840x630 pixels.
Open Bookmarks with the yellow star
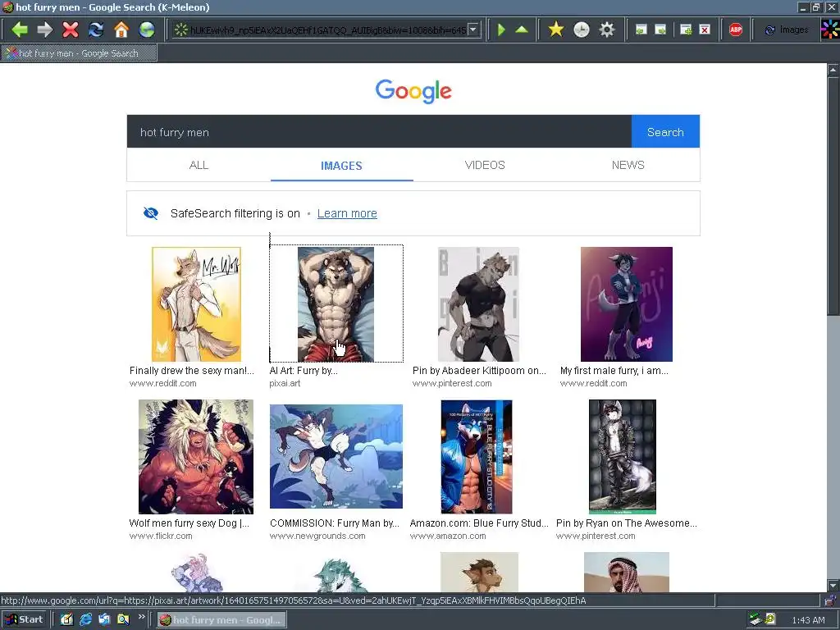pos(556,30)
